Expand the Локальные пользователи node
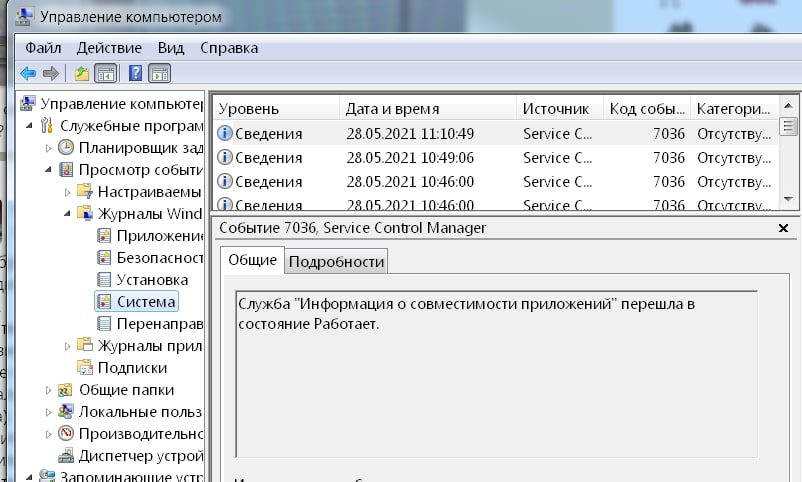 [49, 412]
